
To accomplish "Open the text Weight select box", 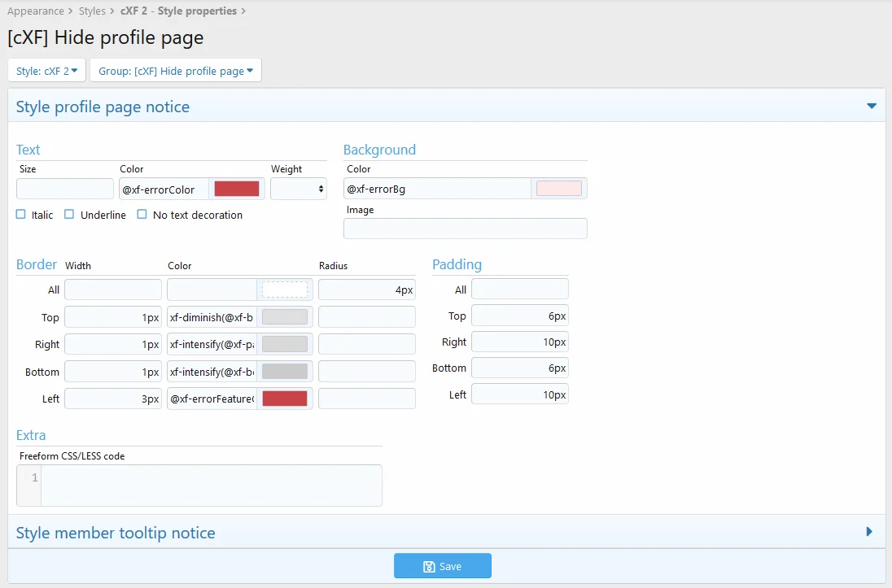I will click(x=298, y=189).
